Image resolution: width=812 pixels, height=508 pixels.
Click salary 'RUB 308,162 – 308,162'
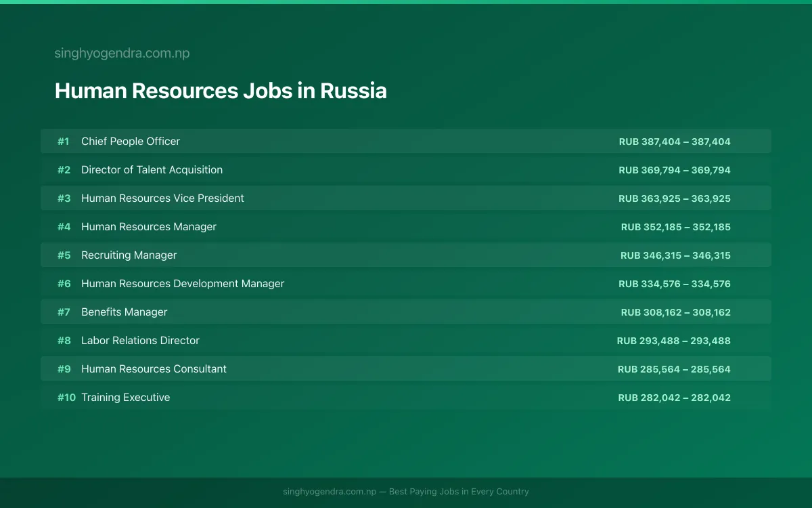[676, 312]
